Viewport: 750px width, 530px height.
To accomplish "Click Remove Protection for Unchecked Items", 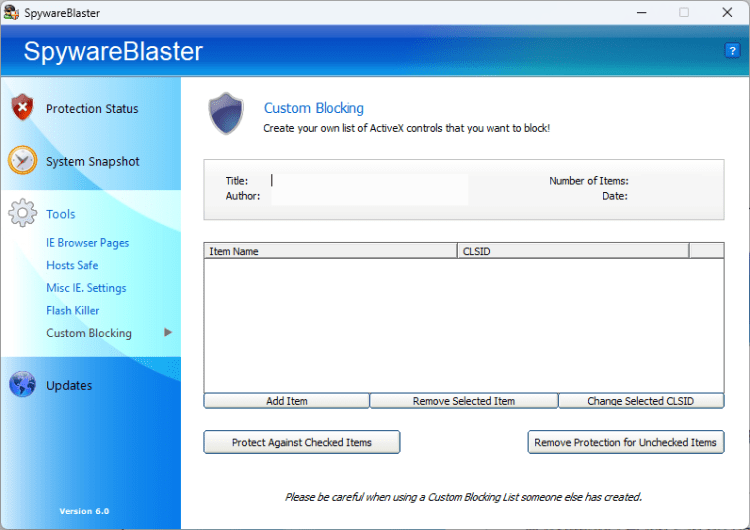I will (626, 442).
